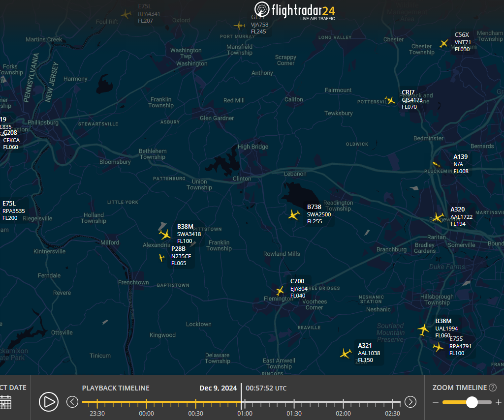Viewport: 504px width, 420px height.
Task: Click the N235CF P28B plane icon
Action: tap(161, 257)
